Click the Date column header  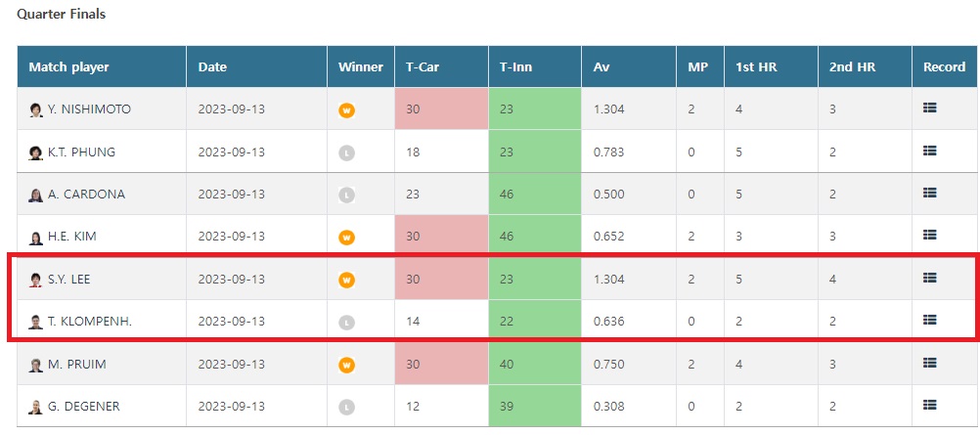pos(212,66)
